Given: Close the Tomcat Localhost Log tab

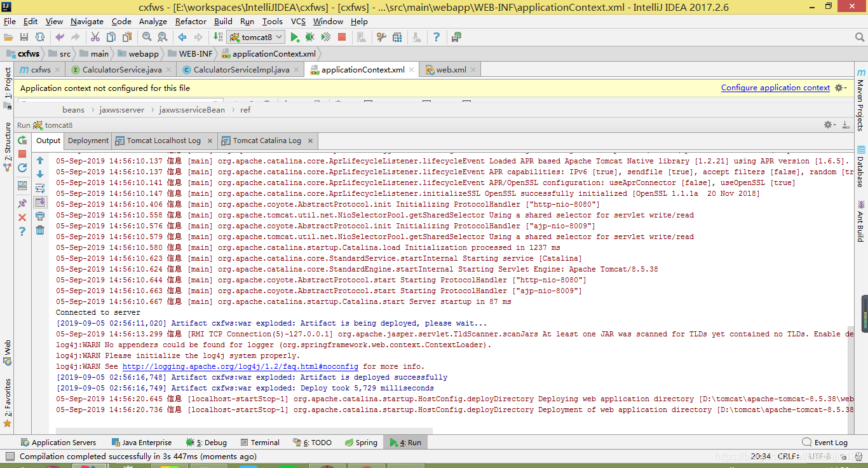Looking at the screenshot, I should coord(210,141).
